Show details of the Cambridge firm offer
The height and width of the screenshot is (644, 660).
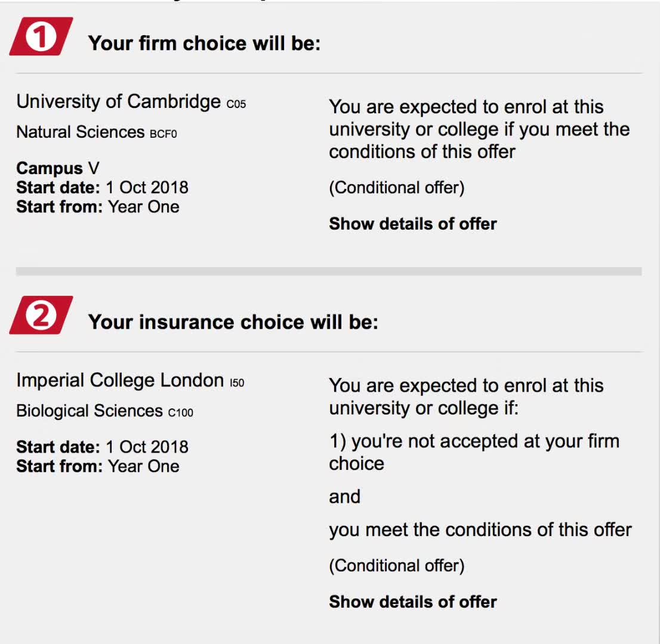point(412,224)
